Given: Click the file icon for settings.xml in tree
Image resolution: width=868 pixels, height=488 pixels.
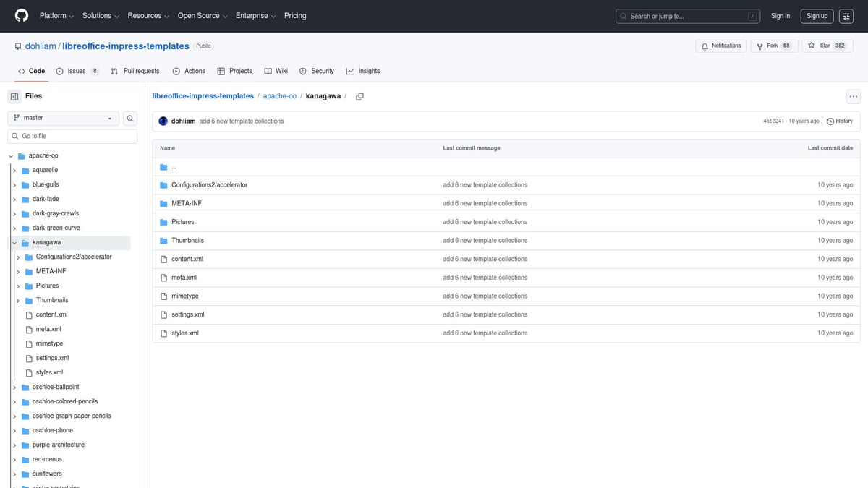Looking at the screenshot, I should click(x=29, y=358).
